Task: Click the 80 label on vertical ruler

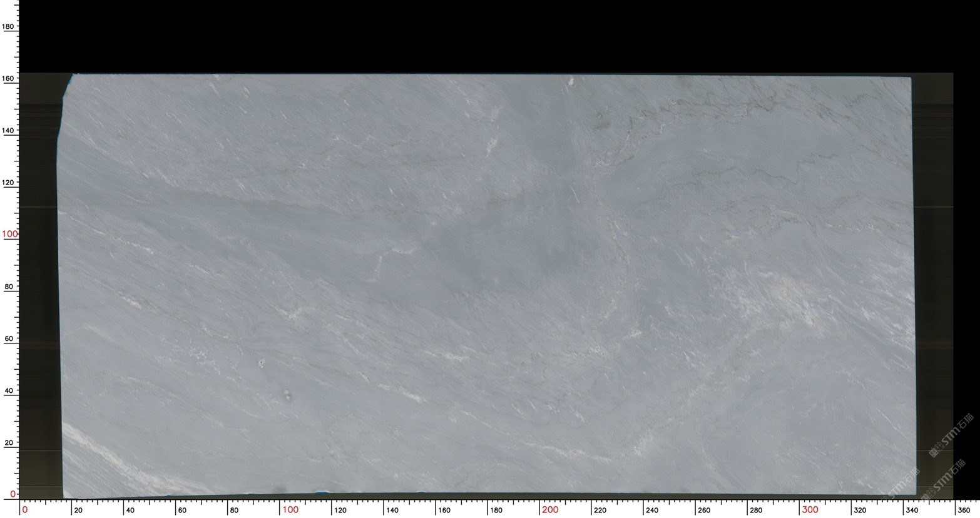Action: tap(10, 287)
